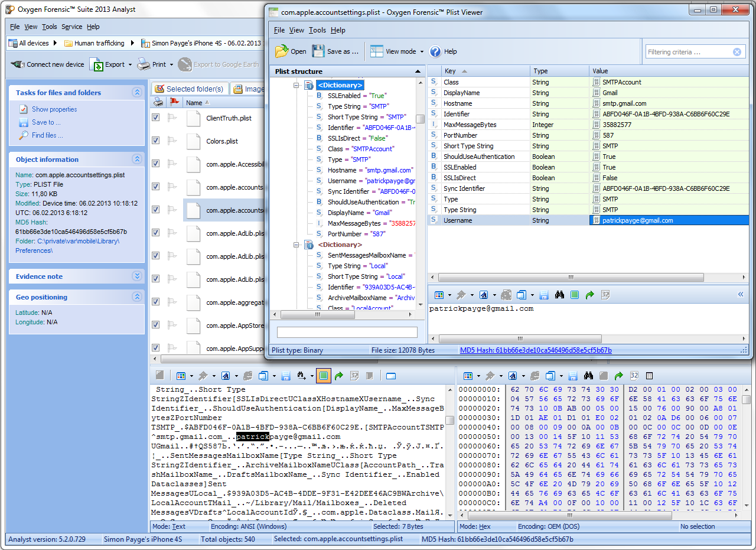Toggle the checkbox beside Colors.plist

156,141
